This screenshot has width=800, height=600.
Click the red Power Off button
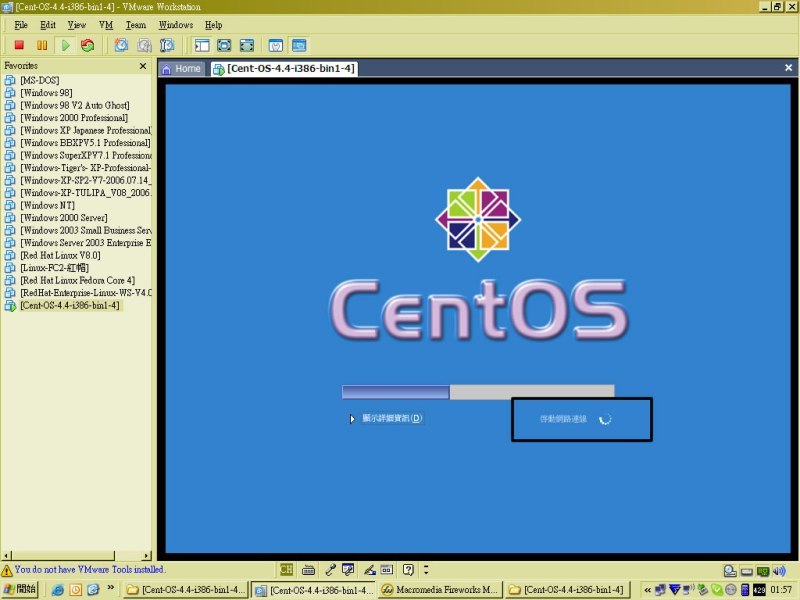tap(19, 45)
